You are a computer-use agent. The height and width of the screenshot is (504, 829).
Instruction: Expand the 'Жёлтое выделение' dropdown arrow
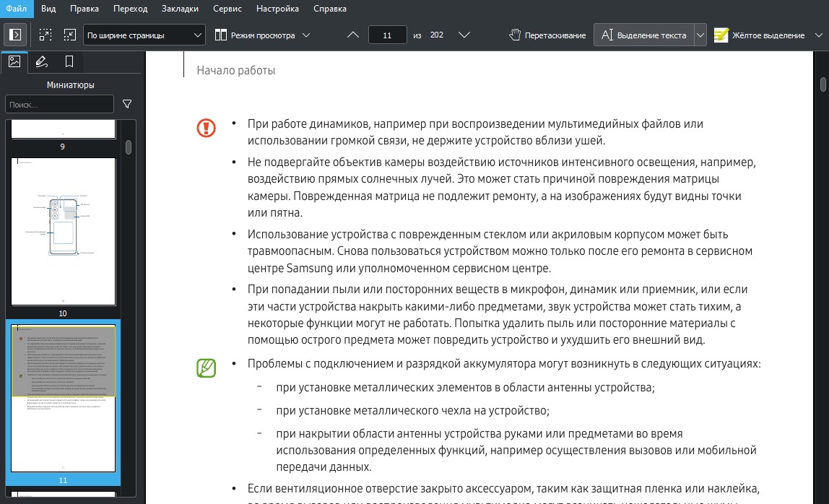point(819,35)
